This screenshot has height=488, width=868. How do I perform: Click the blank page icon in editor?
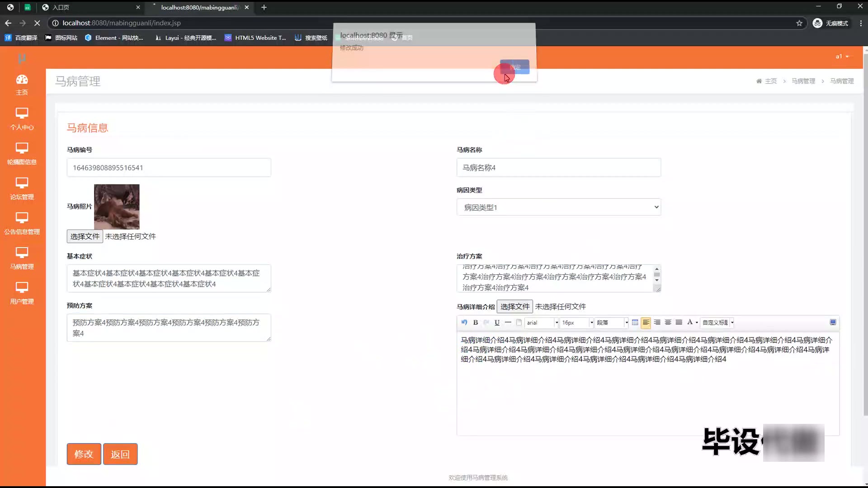(x=519, y=322)
